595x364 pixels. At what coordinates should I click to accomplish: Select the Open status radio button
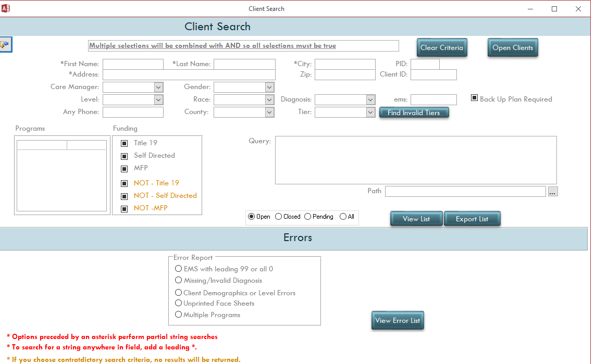[x=251, y=217]
